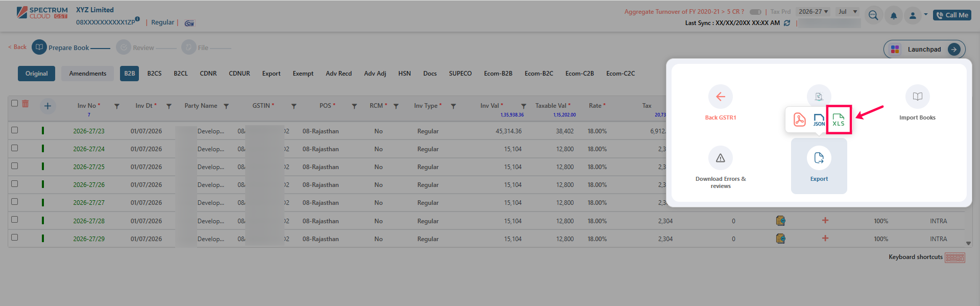Check the box for invoice 2026-27/26
The width and height of the screenshot is (980, 306).
pos(15,184)
